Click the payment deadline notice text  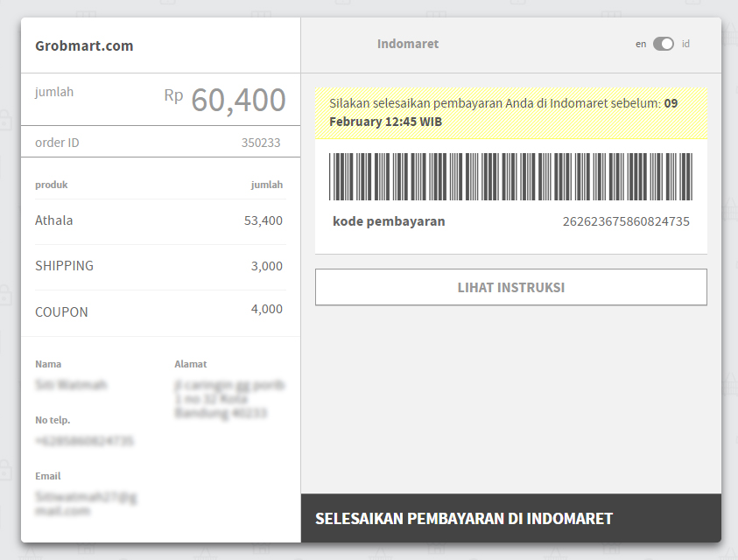[503, 113]
